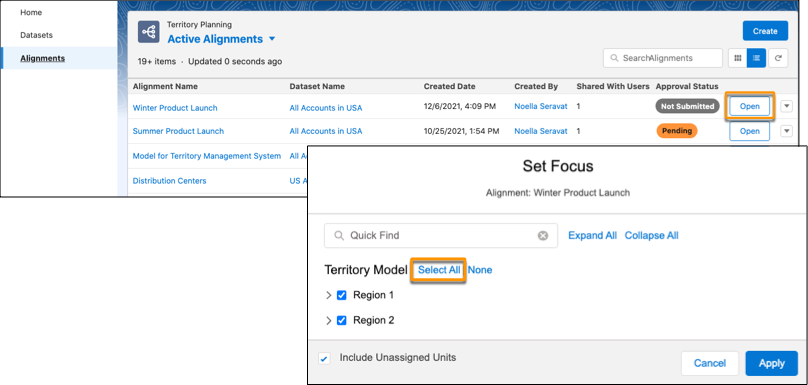Image resolution: width=808 pixels, height=385 pixels.
Task: Click the Collapse All link
Action: [x=651, y=236]
